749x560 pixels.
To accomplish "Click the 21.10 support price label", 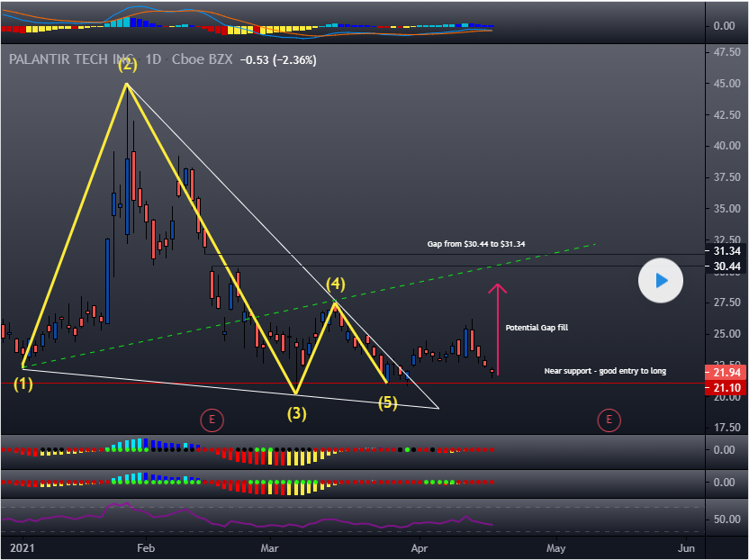I will point(726,388).
